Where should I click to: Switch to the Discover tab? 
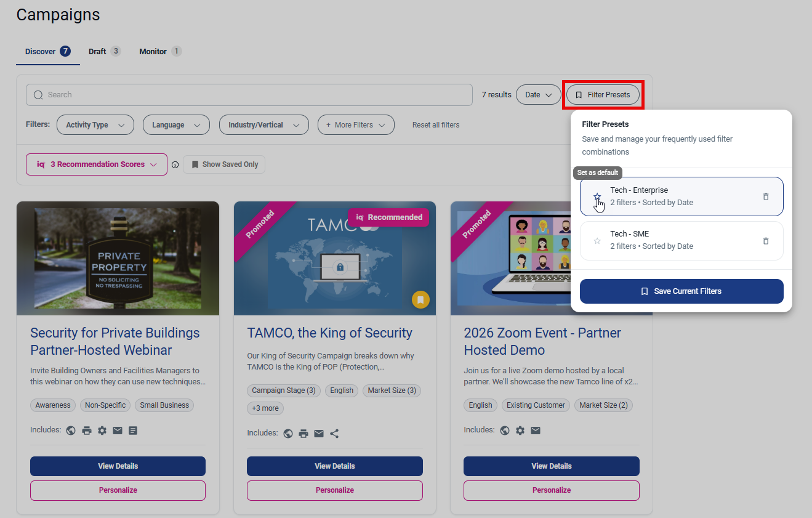click(x=48, y=51)
